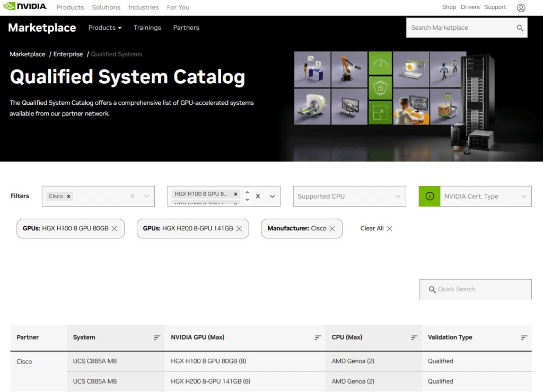The image size is (543, 392).
Task: Open the For You menu
Action: 178,7
